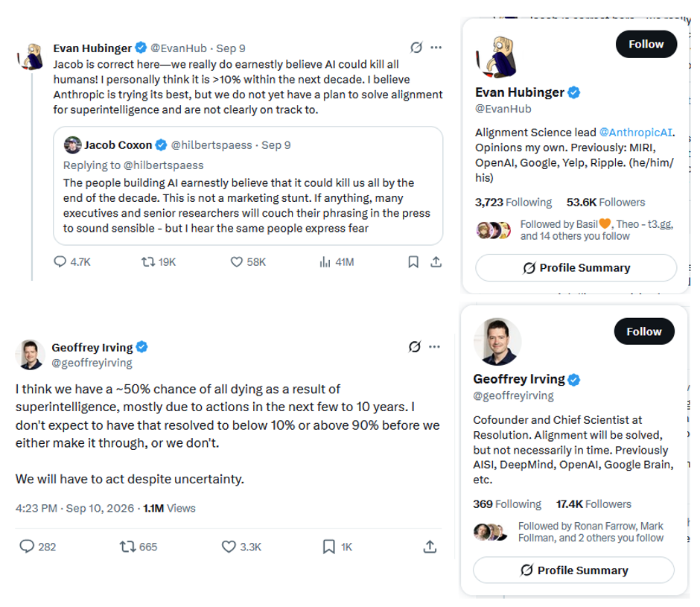Like Geoffrey Irving's tweet with 3.3K likes
700x607 pixels.
pyautogui.click(x=229, y=546)
